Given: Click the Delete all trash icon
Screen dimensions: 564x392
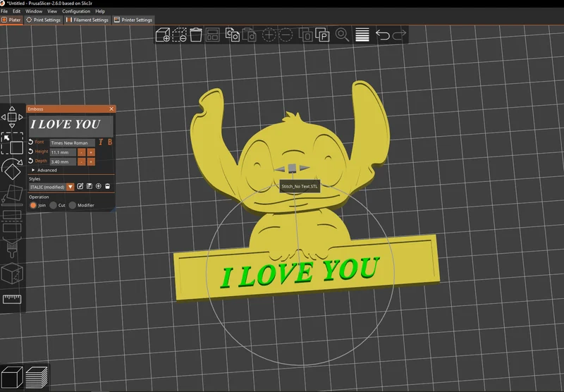Looking at the screenshot, I should tap(196, 35).
